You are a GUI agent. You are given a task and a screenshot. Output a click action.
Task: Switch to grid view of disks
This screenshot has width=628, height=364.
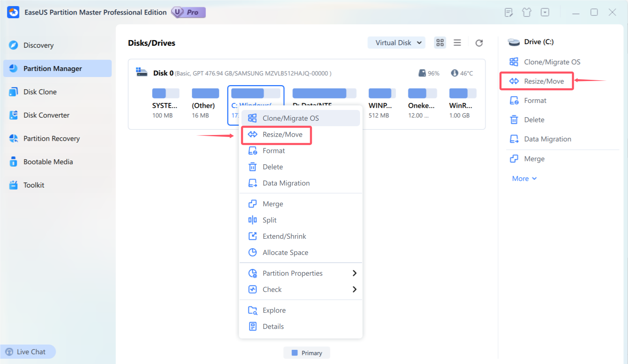coord(440,43)
